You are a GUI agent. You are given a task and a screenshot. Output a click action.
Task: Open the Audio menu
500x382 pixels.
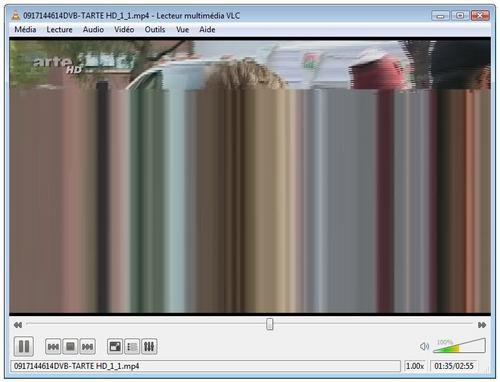[93, 30]
